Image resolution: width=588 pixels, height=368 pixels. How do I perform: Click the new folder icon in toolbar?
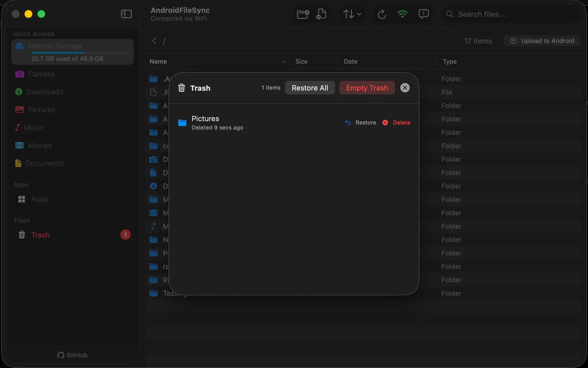click(x=303, y=14)
